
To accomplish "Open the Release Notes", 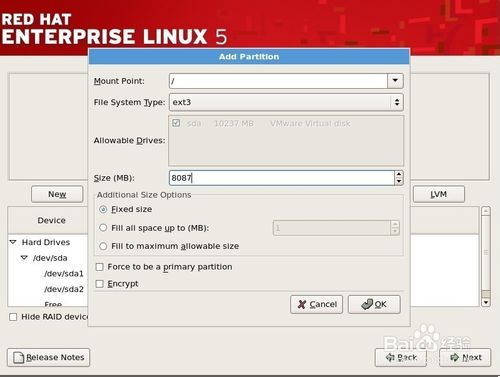I will [x=48, y=357].
